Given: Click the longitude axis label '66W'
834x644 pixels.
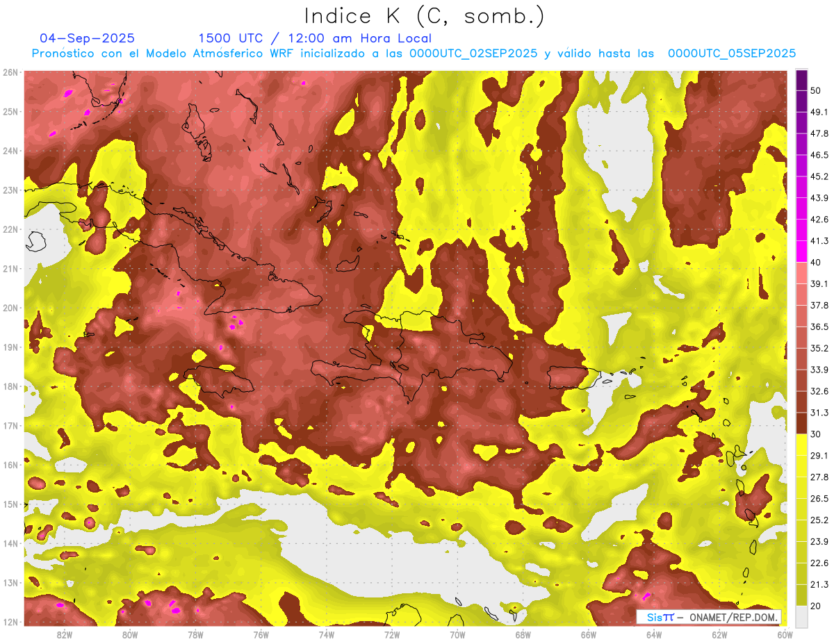Looking at the screenshot, I should point(589,634).
